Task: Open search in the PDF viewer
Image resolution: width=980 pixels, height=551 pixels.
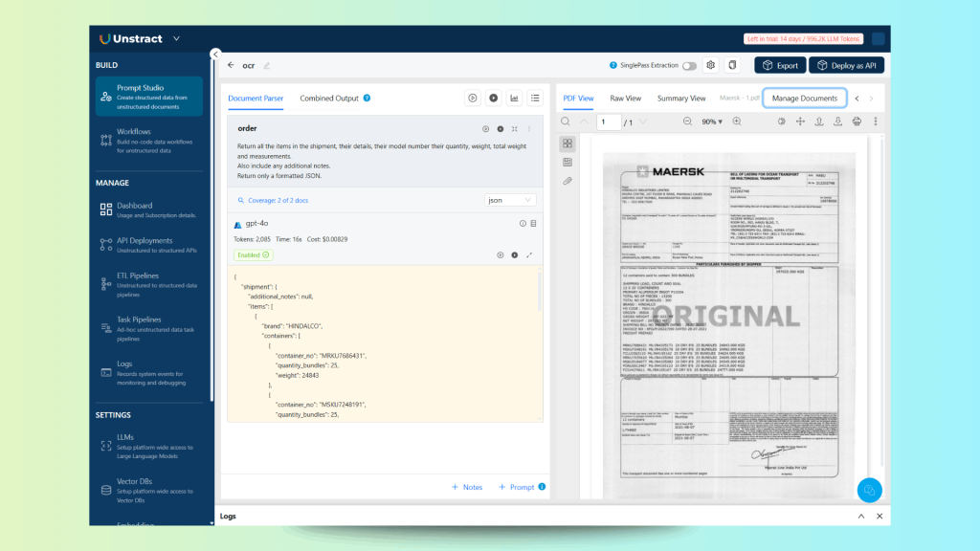Action: tap(566, 121)
